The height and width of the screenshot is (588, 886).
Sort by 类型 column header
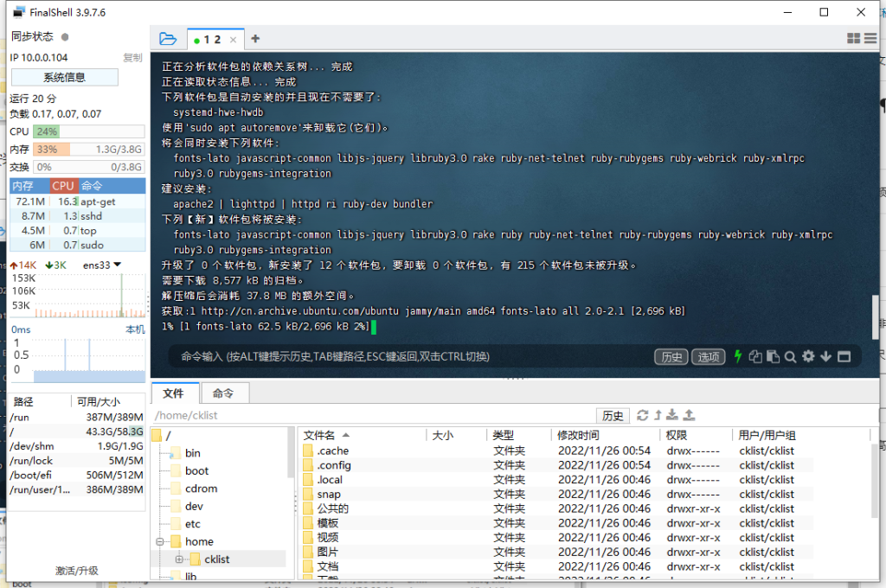(x=519, y=436)
